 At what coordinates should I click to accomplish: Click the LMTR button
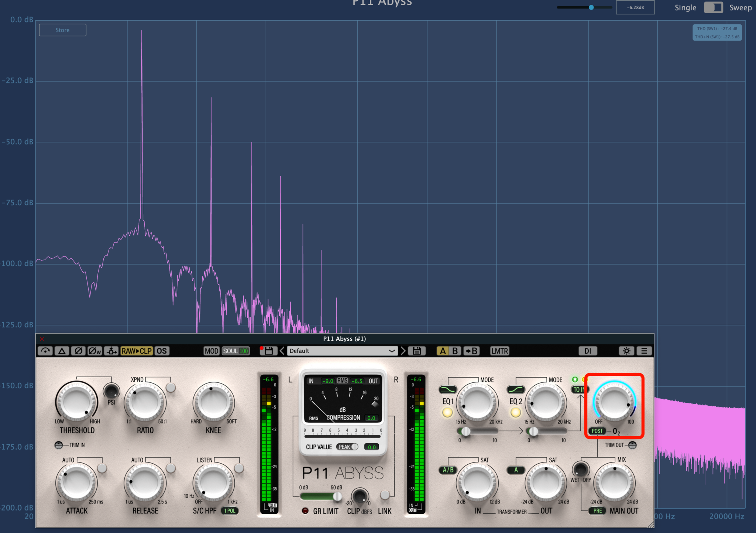(499, 351)
